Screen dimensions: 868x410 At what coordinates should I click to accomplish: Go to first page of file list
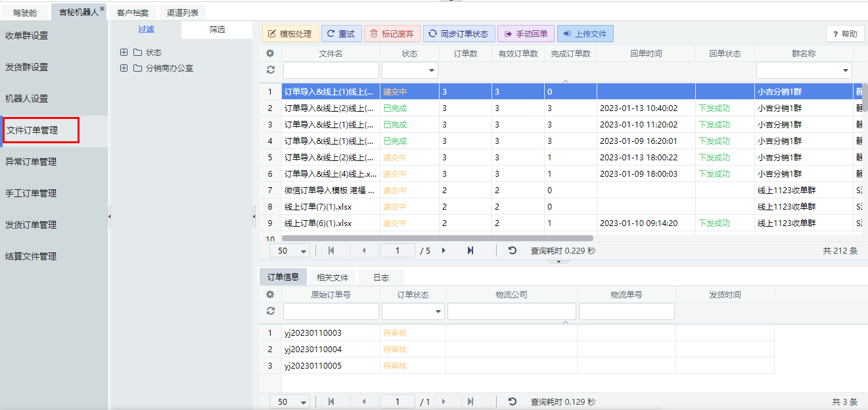click(x=331, y=250)
